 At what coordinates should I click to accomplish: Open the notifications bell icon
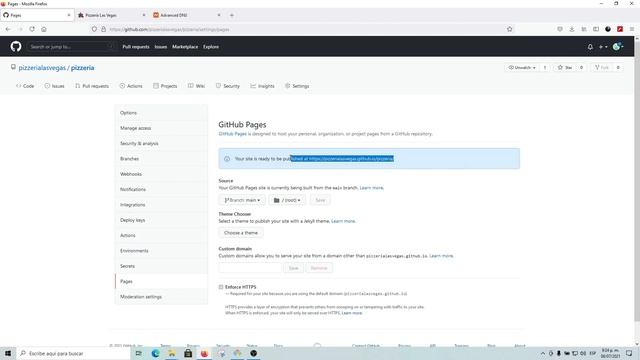tap(590, 47)
